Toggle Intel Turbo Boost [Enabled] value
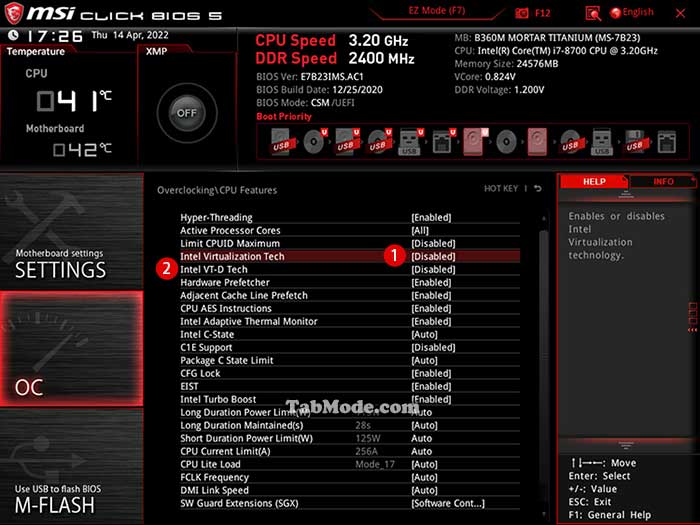 pos(431,399)
